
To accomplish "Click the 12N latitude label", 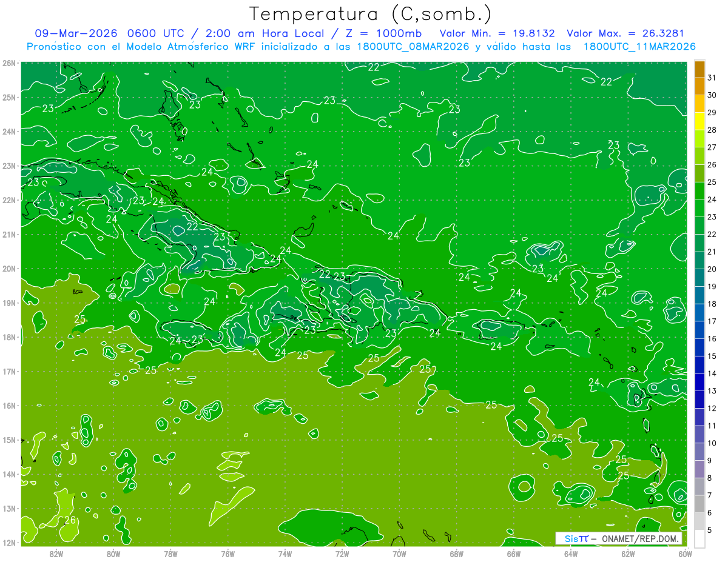I will (x=9, y=543).
